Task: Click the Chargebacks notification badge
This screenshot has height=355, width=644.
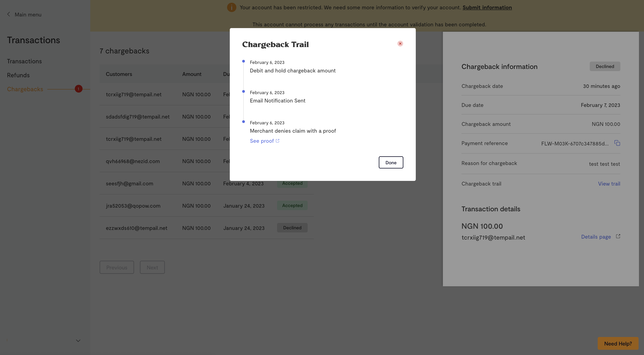Action: tap(78, 89)
